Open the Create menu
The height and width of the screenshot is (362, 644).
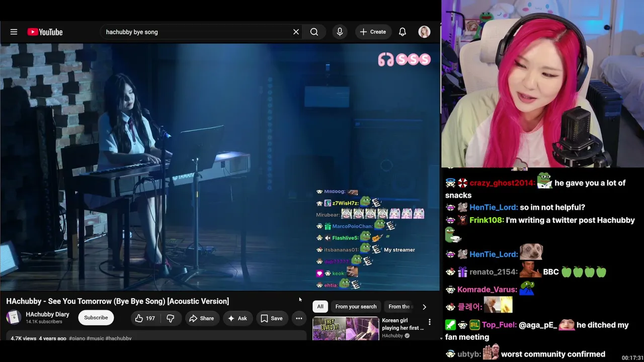373,32
